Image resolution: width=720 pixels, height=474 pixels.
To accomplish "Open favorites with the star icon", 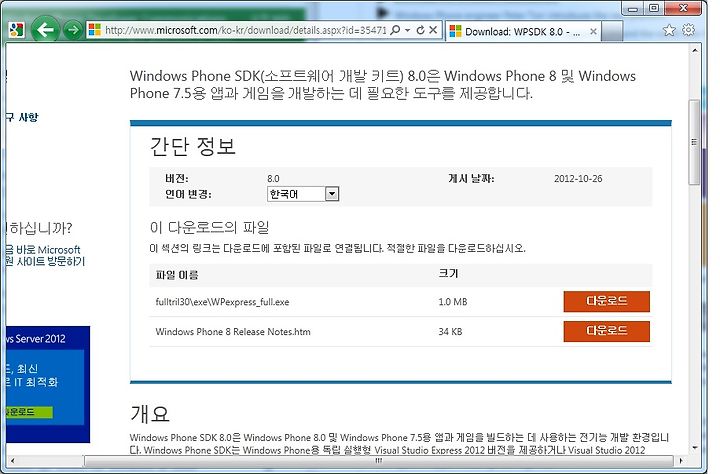I will coord(669,30).
